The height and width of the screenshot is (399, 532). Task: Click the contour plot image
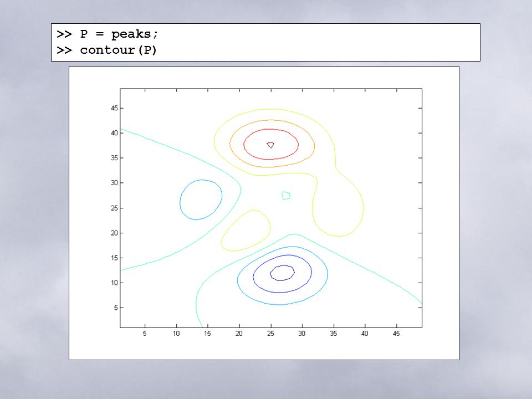264,213
